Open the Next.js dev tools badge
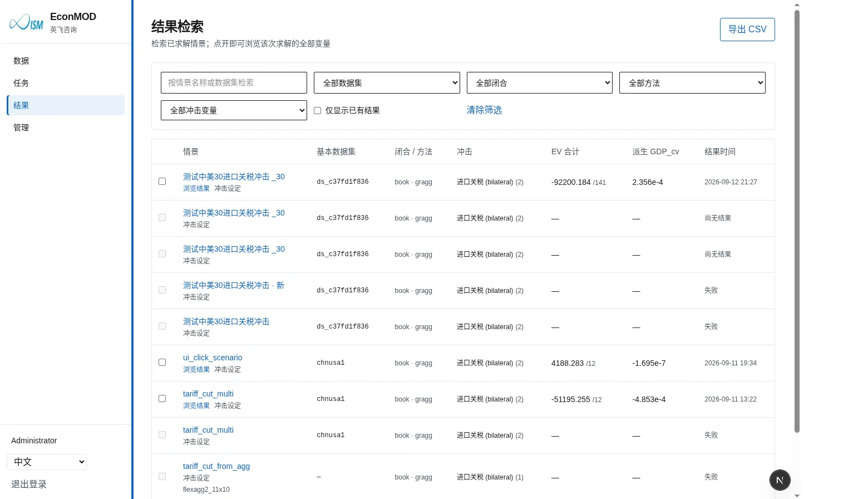 (x=780, y=480)
